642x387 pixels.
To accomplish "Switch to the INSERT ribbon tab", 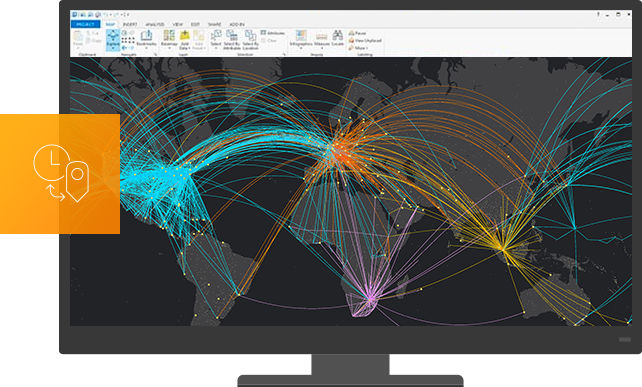I will (x=130, y=25).
